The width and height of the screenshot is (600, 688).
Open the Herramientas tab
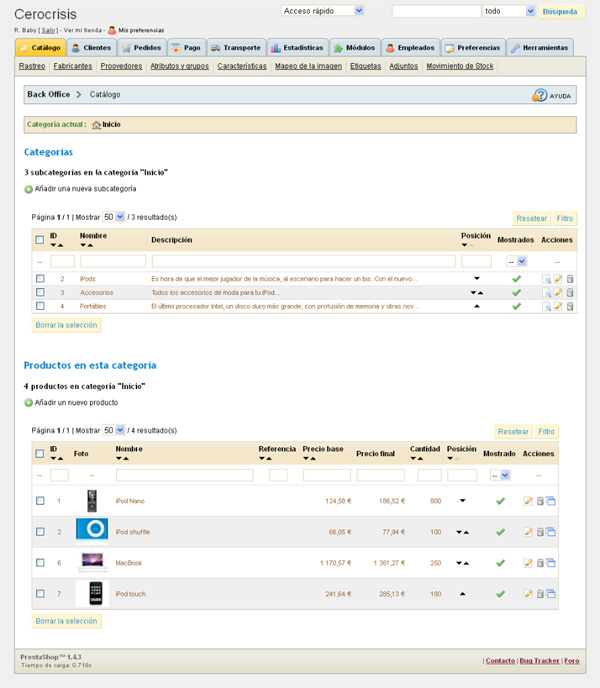tap(539, 47)
